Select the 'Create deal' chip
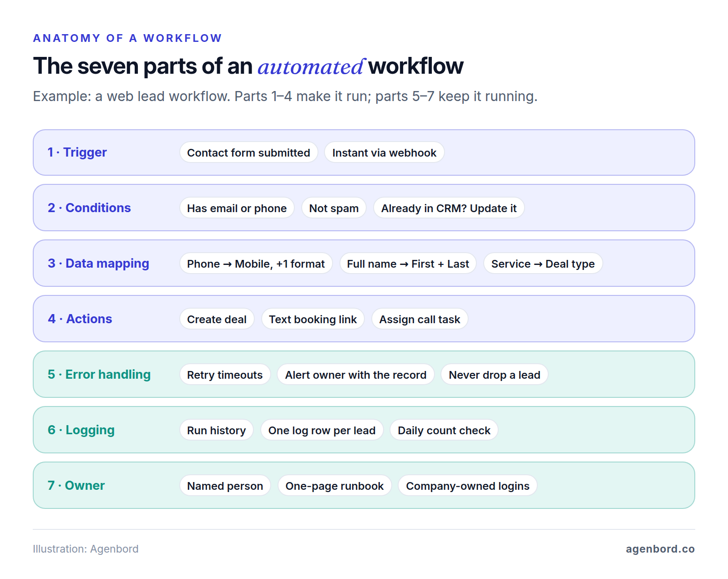Viewport: 728px width, 579px height. pyautogui.click(x=217, y=319)
